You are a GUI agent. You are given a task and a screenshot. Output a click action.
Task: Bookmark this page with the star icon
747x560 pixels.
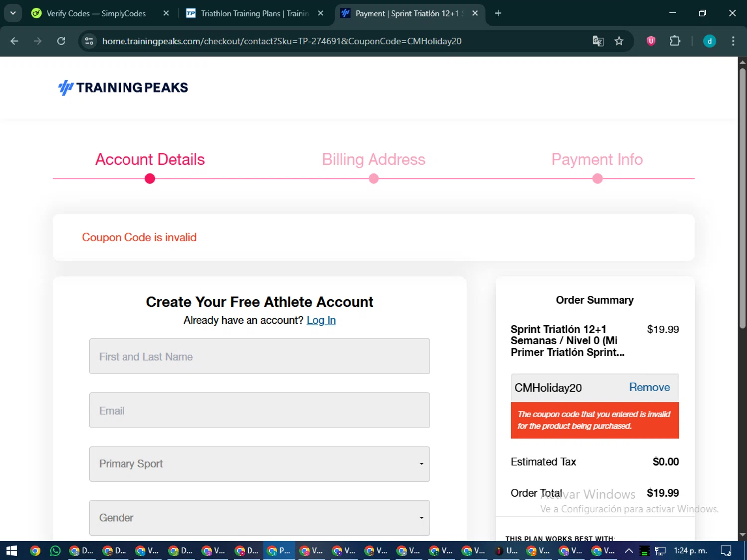(619, 41)
